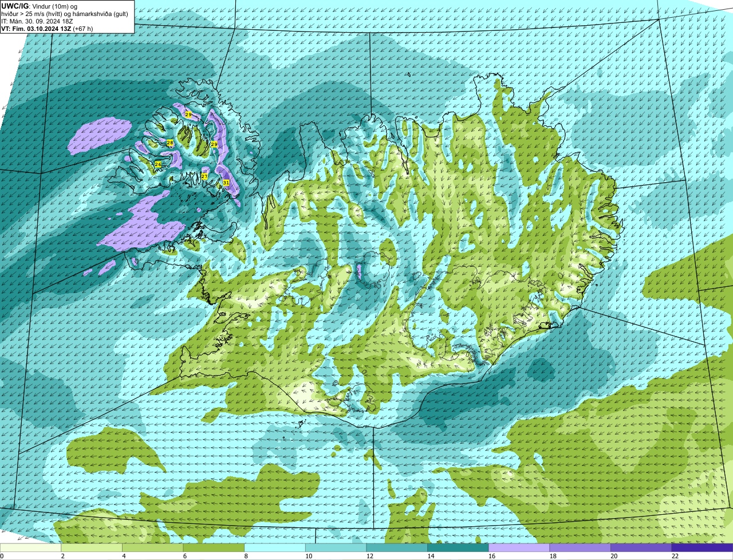Screen dimensions: 733x560
Task: Click scale value 4 on the color bar
Action: coord(124,556)
